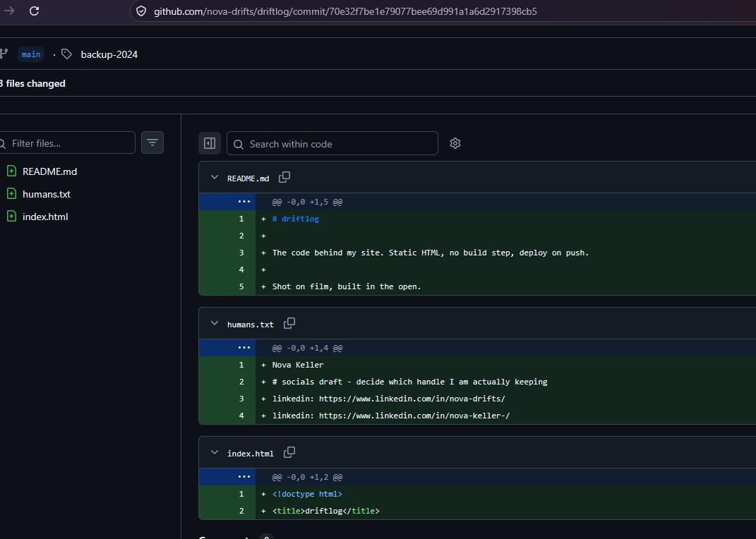Select index.html in the file tree
The width and height of the screenshot is (756, 539).
click(x=45, y=217)
